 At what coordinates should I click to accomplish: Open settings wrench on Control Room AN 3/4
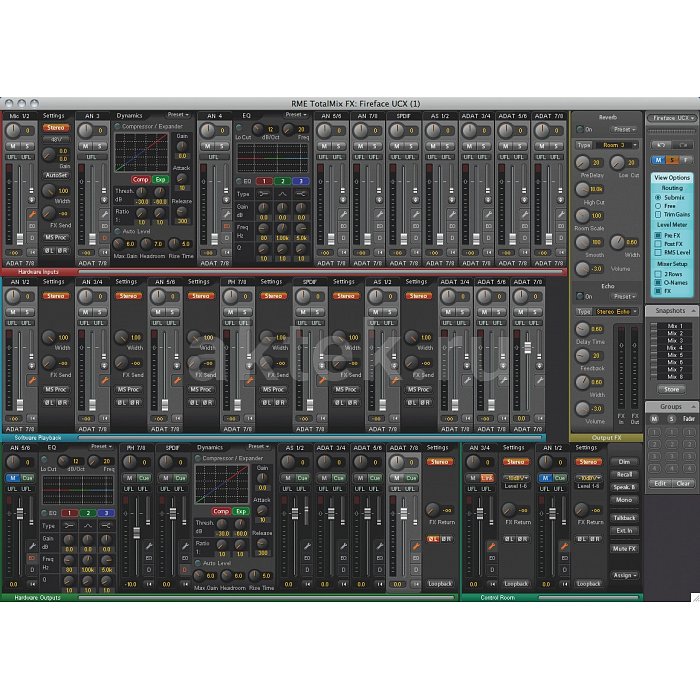click(492, 546)
